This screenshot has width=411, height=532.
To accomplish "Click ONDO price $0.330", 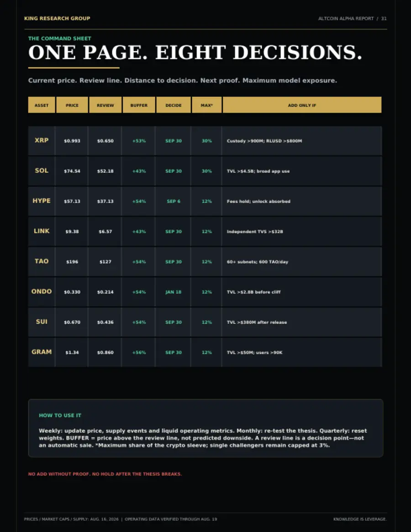I will pos(72,292).
